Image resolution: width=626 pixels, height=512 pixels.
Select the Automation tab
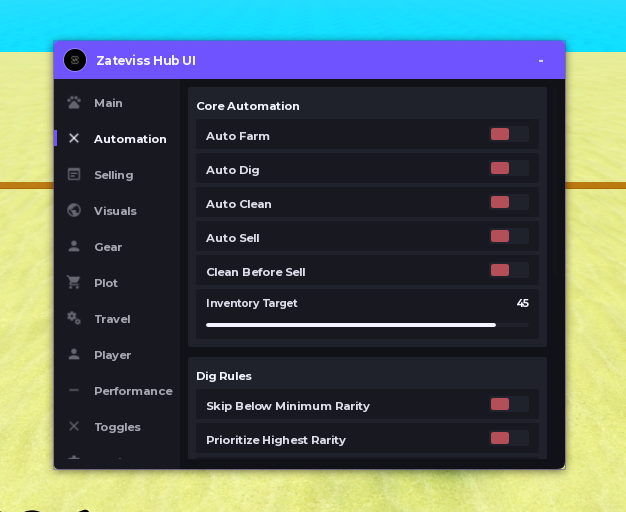(117, 139)
